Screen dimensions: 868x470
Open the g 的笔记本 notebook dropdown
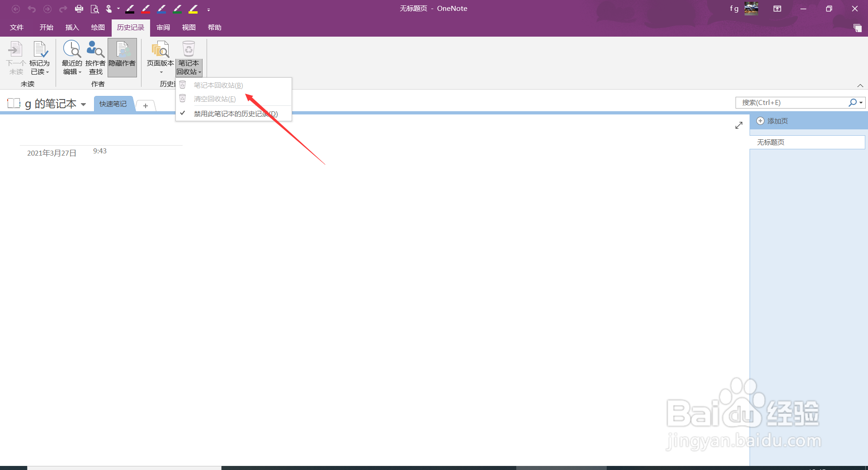point(84,104)
